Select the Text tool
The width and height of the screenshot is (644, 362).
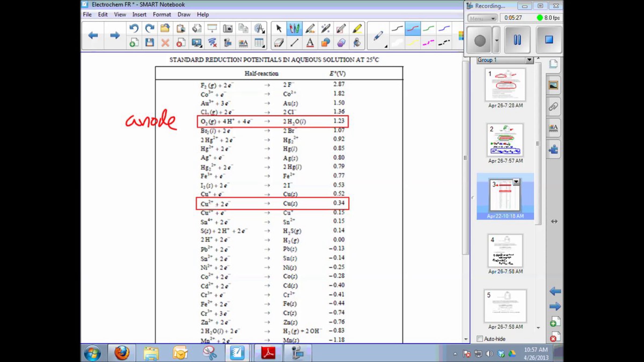pos(310,43)
